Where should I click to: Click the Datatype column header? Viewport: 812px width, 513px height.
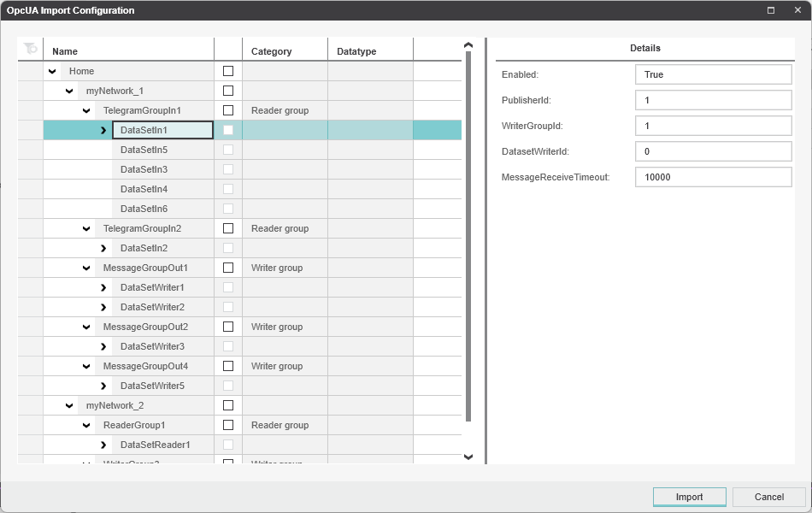[356, 51]
